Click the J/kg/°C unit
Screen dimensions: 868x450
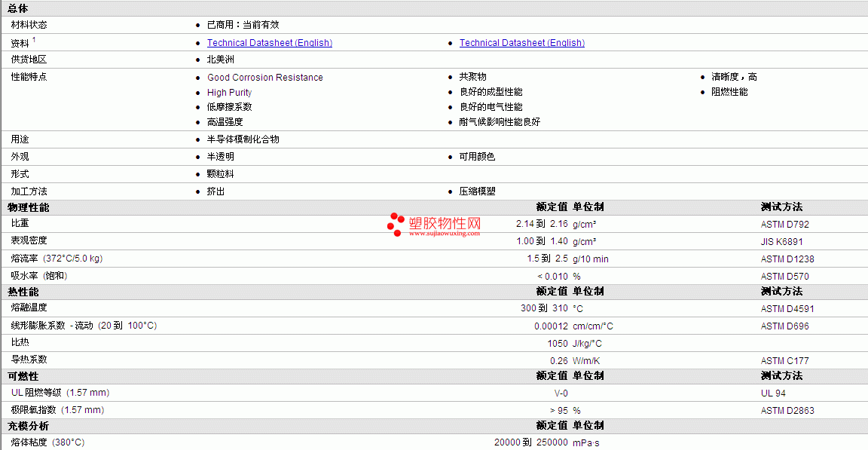click(588, 344)
